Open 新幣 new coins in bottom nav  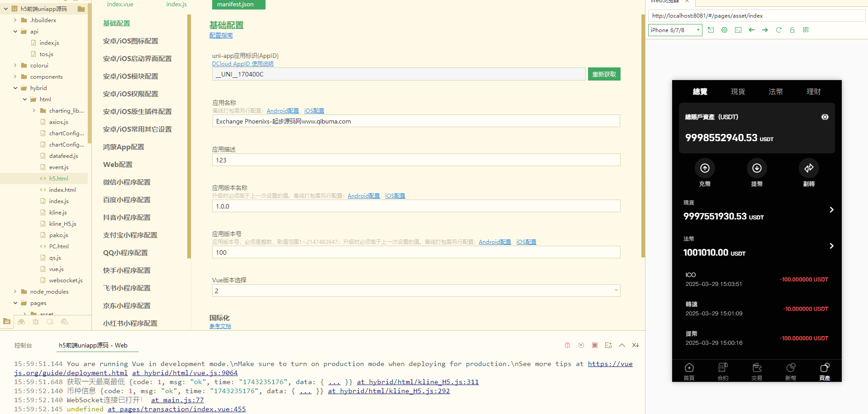[x=791, y=371]
